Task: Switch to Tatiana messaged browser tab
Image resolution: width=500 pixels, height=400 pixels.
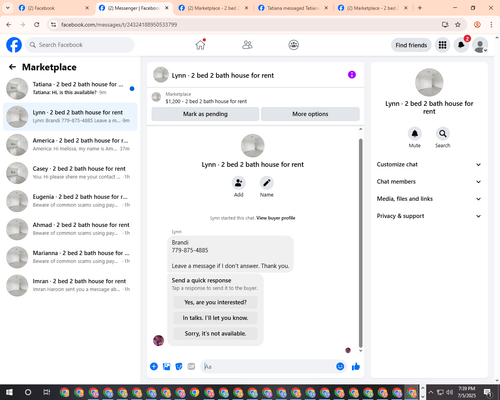Action: 293,8
